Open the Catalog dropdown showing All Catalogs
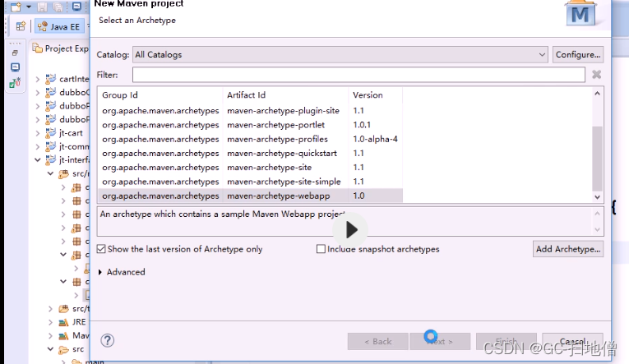 click(340, 54)
